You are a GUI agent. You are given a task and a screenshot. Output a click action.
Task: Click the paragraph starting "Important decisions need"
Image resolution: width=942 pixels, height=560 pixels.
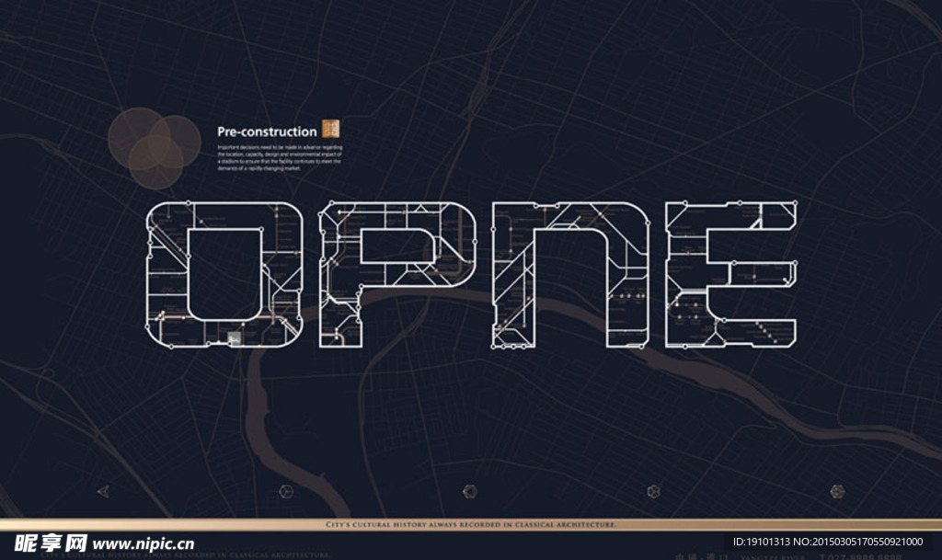(x=280, y=158)
